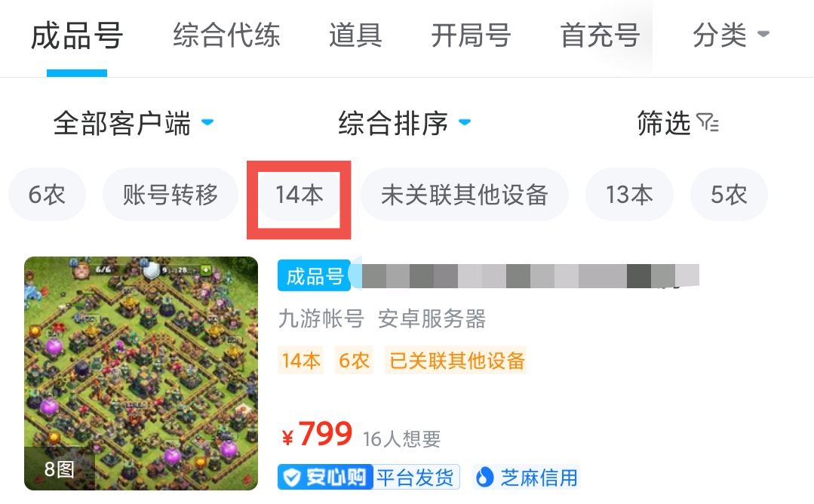Expand the 综合排序 sort dropdown
The height and width of the screenshot is (504, 814).
coord(404,123)
